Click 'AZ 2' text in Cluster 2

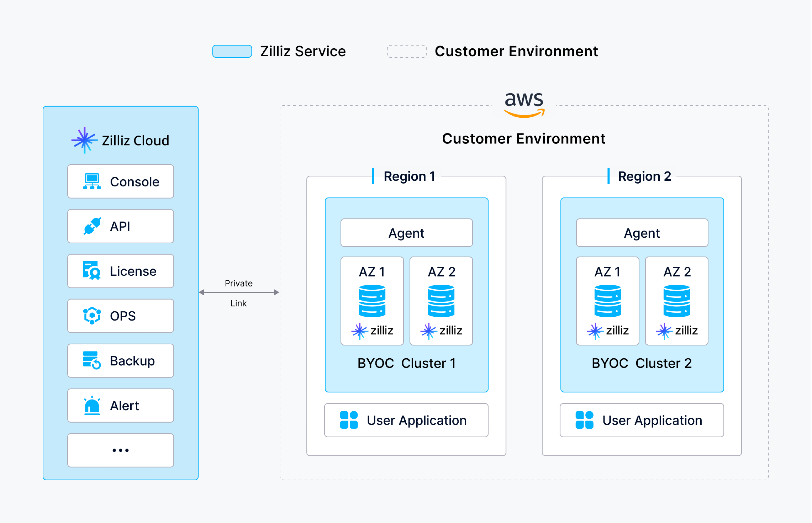click(677, 272)
